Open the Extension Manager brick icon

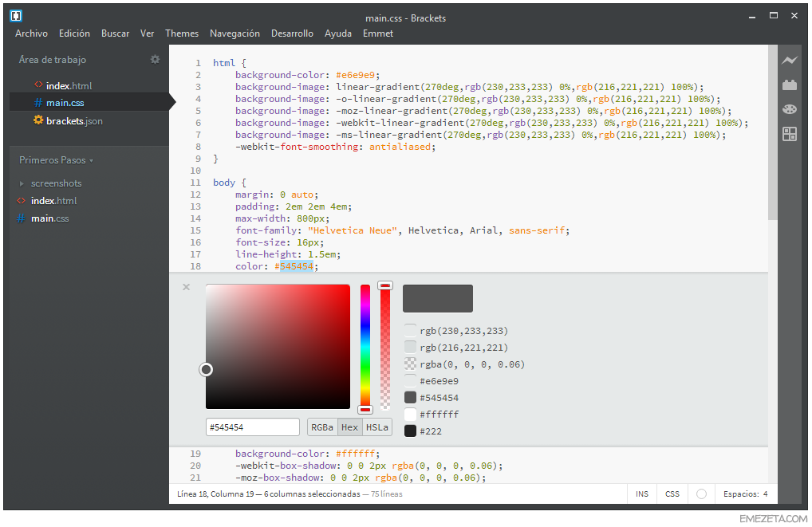click(789, 85)
